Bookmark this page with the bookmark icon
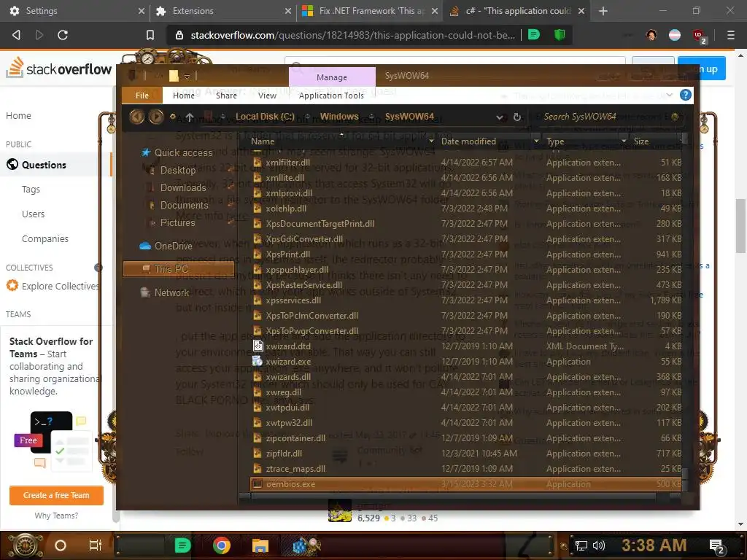 [150, 35]
